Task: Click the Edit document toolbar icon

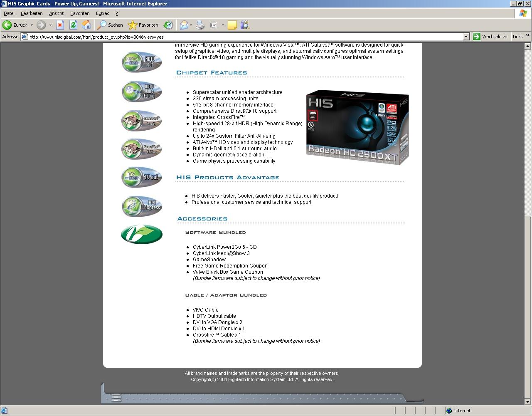Action: click(214, 25)
